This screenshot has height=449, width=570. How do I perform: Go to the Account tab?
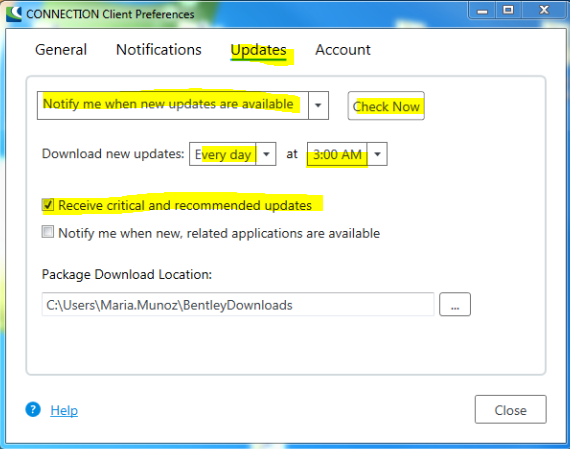(343, 50)
